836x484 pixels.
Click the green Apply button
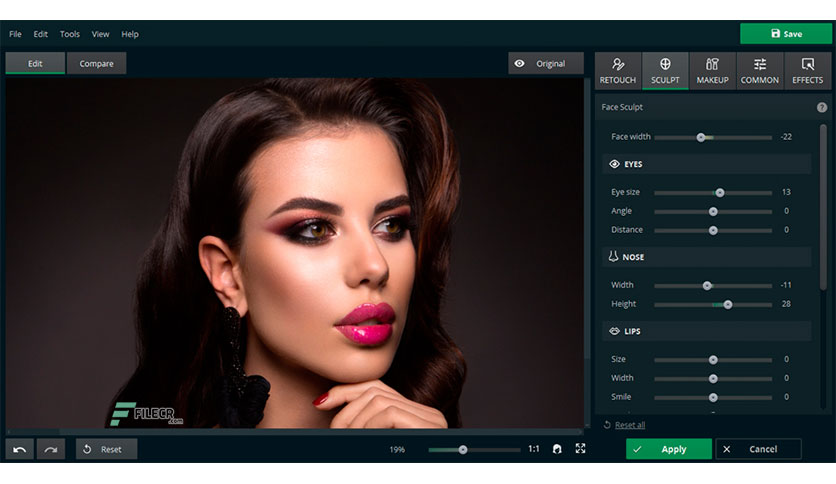pyautogui.click(x=669, y=449)
